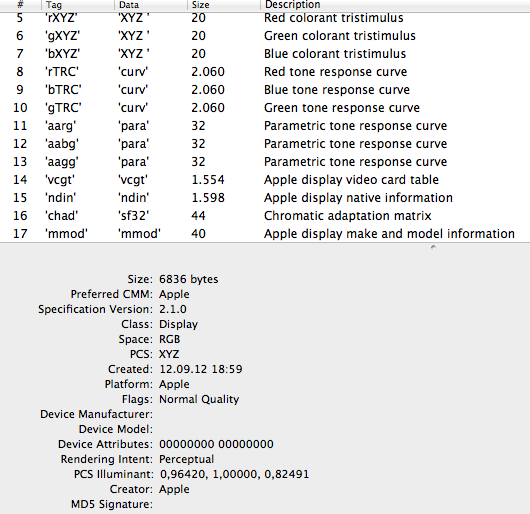
Task: Select the 'gXYZ' tag row
Action: pos(265,36)
